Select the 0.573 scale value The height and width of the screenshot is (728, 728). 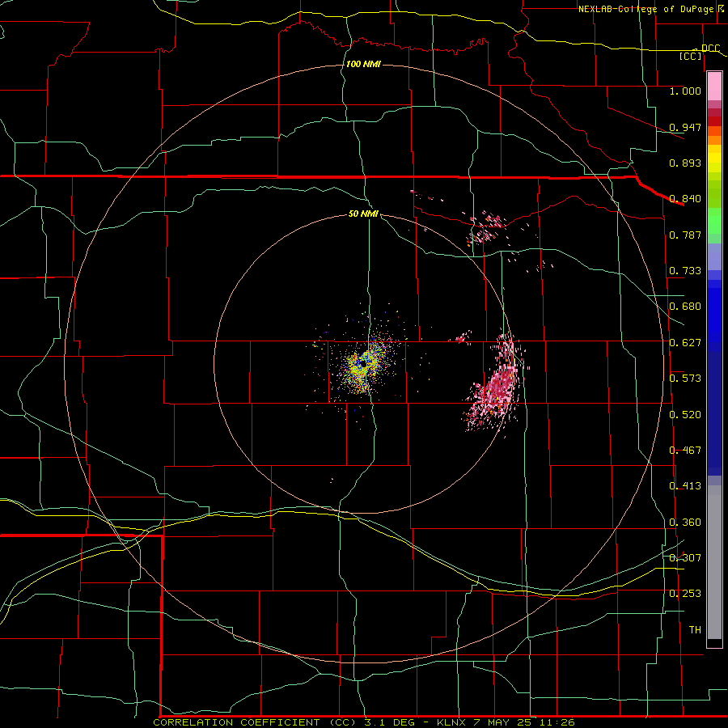pos(685,379)
